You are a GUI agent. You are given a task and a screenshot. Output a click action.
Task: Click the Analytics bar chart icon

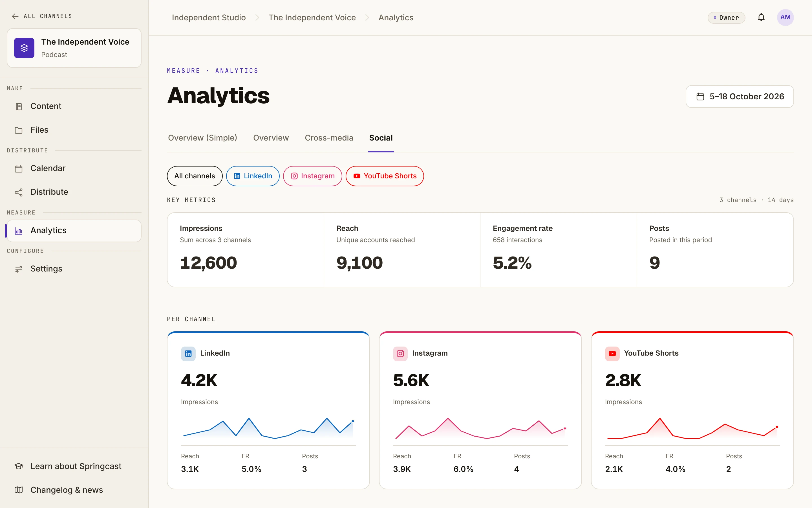[x=19, y=231]
